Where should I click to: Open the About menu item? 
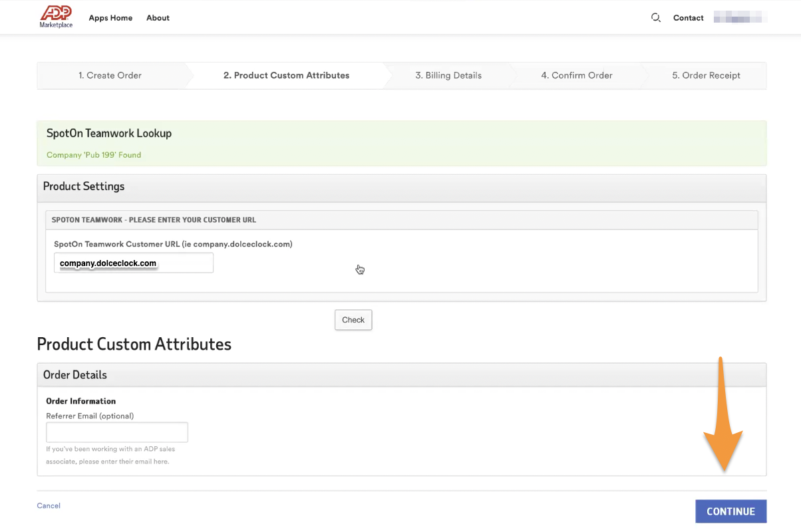click(x=158, y=18)
